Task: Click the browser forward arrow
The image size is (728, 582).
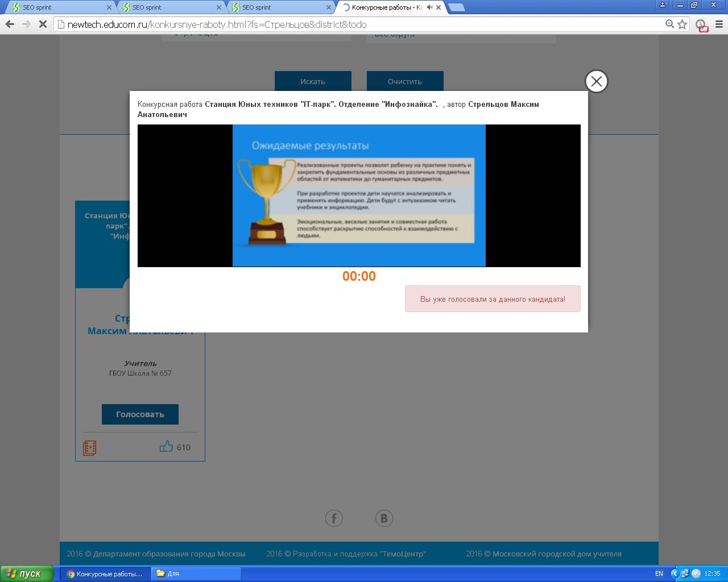Action: tap(26, 24)
